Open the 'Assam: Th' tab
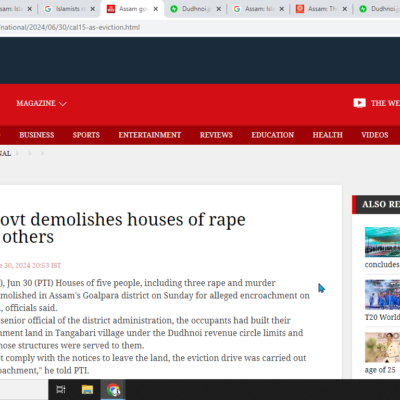 tap(322, 9)
